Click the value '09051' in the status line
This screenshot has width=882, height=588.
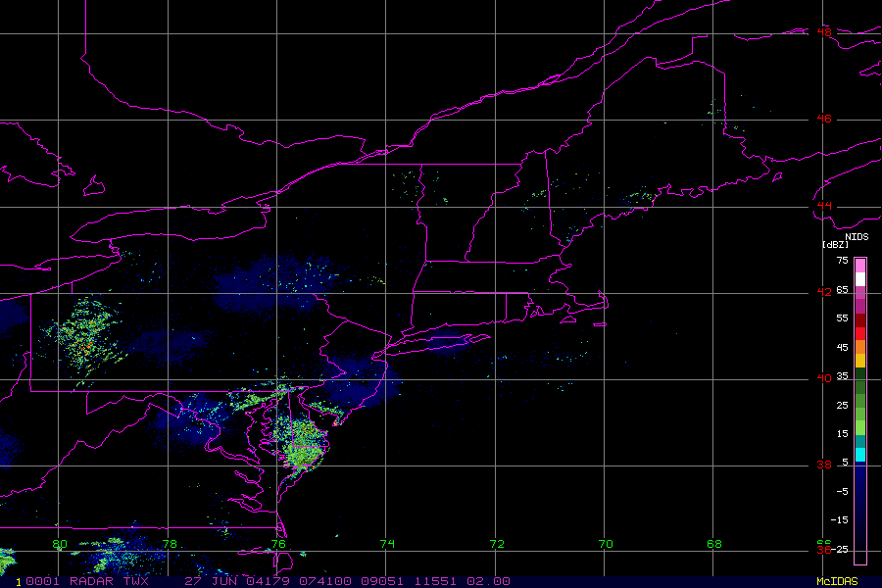[382, 581]
